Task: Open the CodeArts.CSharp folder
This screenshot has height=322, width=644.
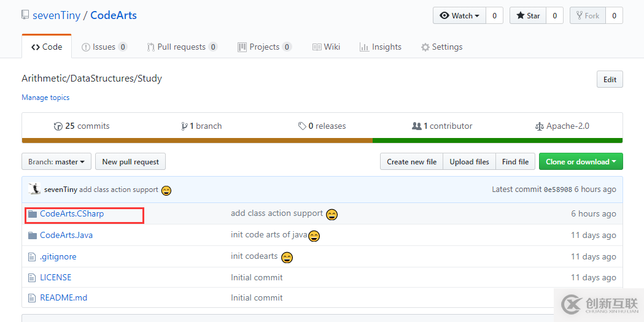Action: [x=72, y=213]
